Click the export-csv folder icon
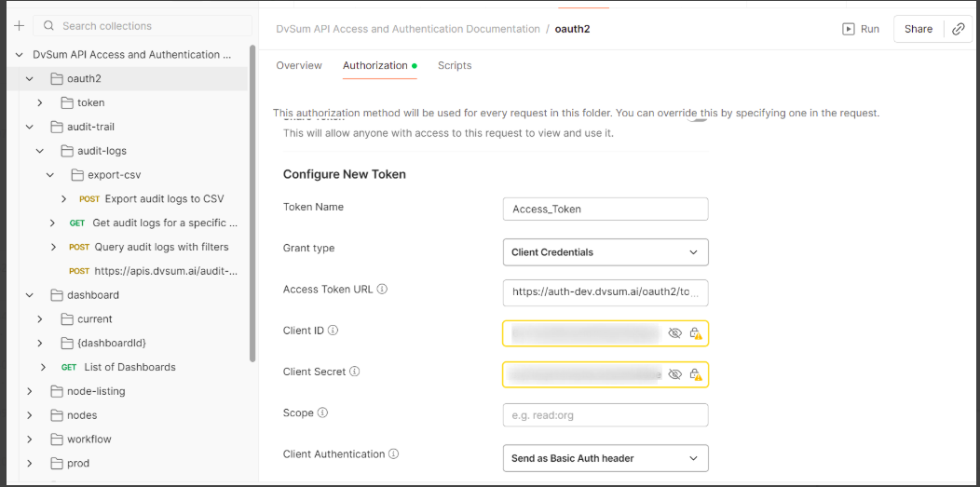 (x=77, y=175)
